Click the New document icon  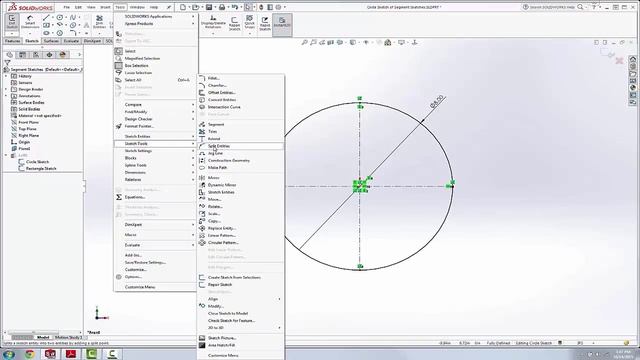pyautogui.click(x=183, y=7)
